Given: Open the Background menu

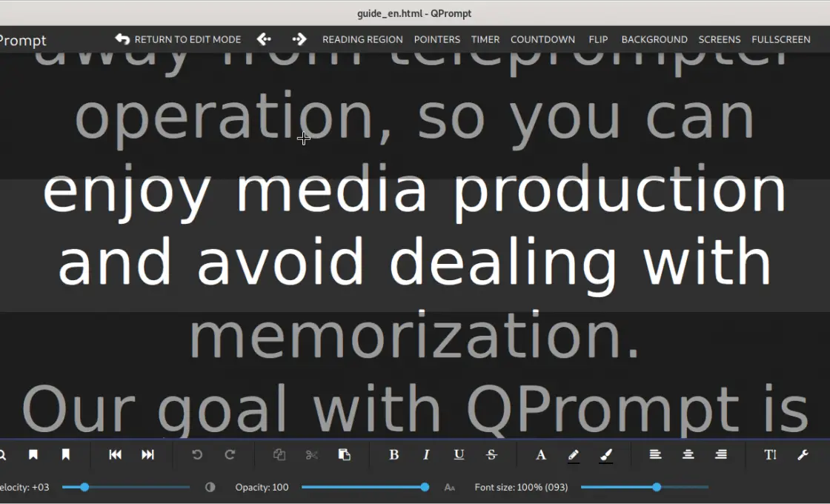Looking at the screenshot, I should [x=654, y=40].
